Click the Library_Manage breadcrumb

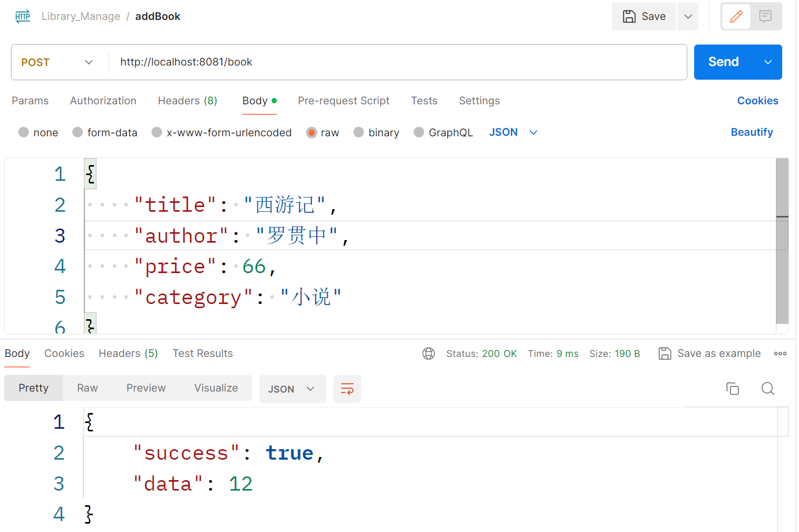[x=81, y=16]
